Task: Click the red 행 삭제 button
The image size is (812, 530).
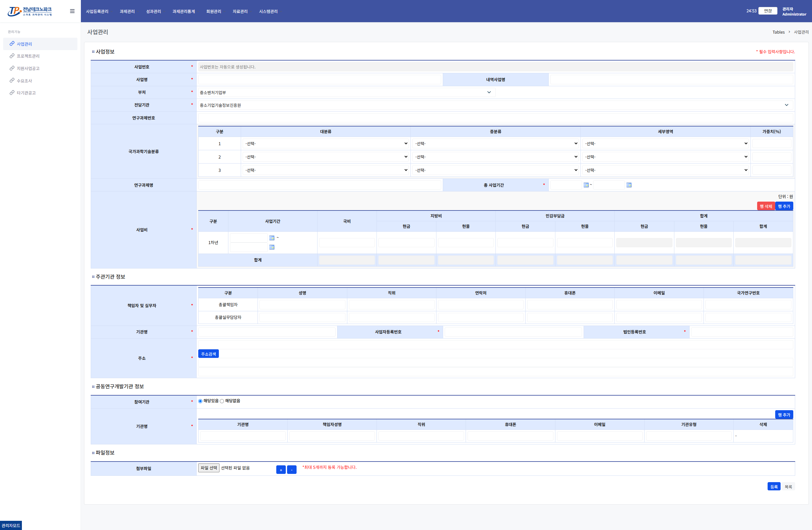Action: coord(766,206)
